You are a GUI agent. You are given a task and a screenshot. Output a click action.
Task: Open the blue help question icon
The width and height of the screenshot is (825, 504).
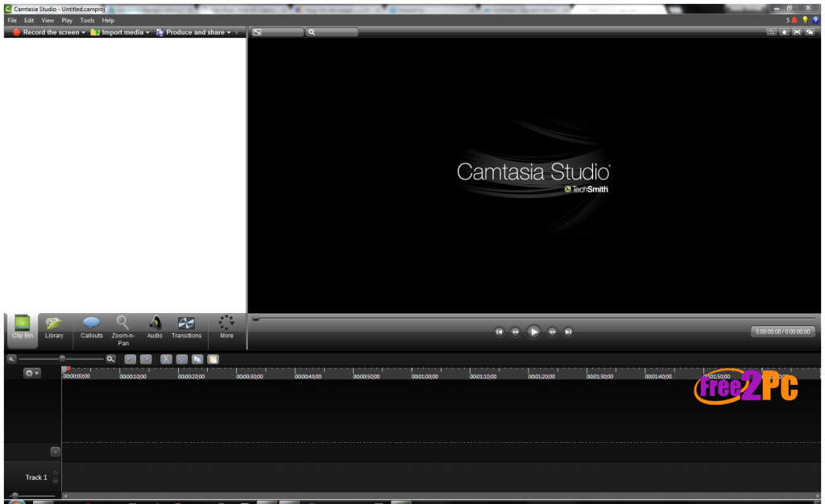[x=815, y=20]
